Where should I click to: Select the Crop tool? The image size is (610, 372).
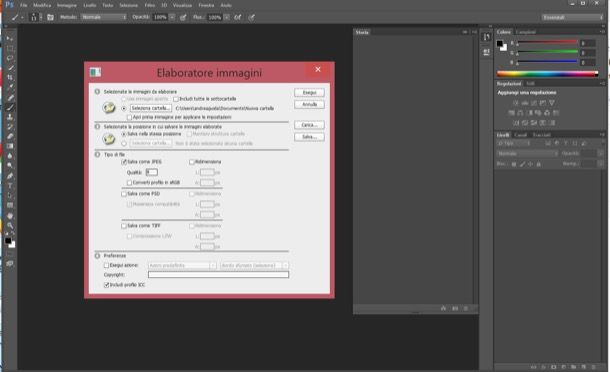tap(10, 77)
